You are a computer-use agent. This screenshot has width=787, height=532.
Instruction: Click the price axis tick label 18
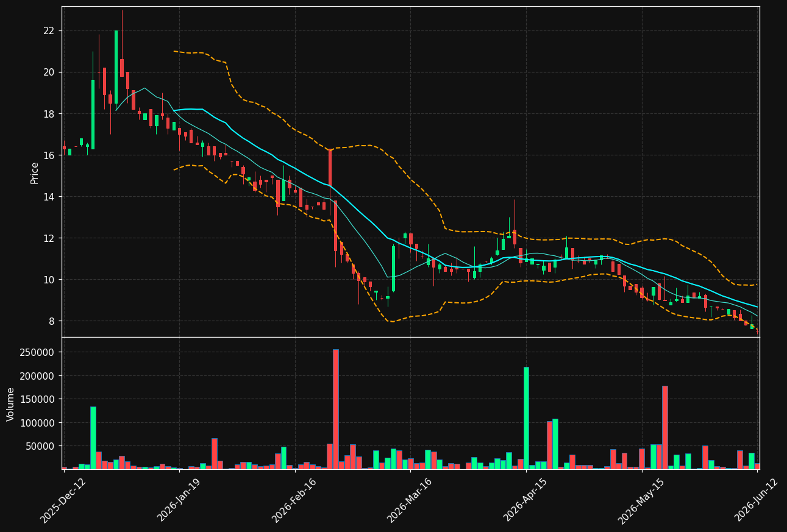49,114
